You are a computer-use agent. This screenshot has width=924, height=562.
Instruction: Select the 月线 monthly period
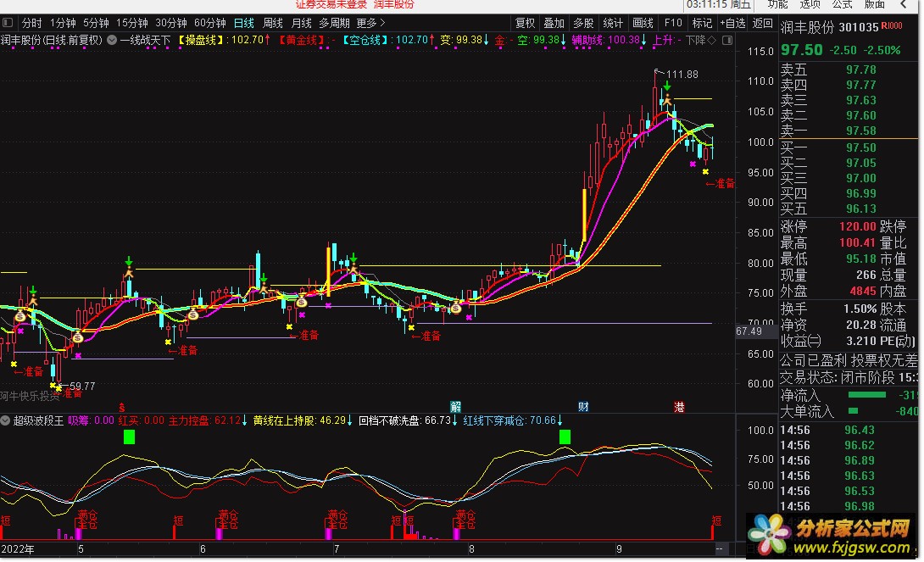[302, 23]
